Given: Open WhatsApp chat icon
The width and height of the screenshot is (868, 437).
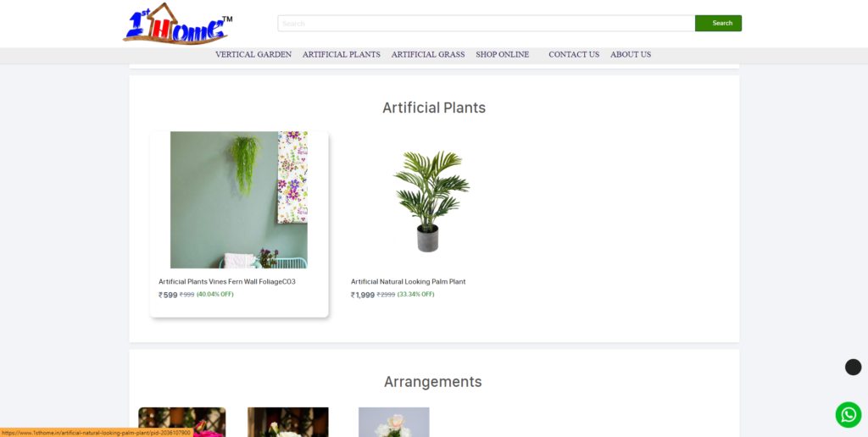Looking at the screenshot, I should tap(848, 414).
